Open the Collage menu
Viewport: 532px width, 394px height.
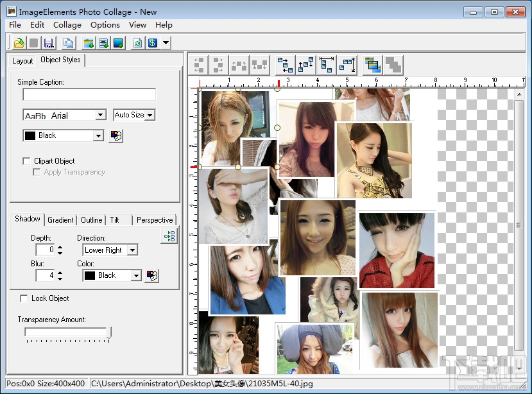pyautogui.click(x=67, y=25)
